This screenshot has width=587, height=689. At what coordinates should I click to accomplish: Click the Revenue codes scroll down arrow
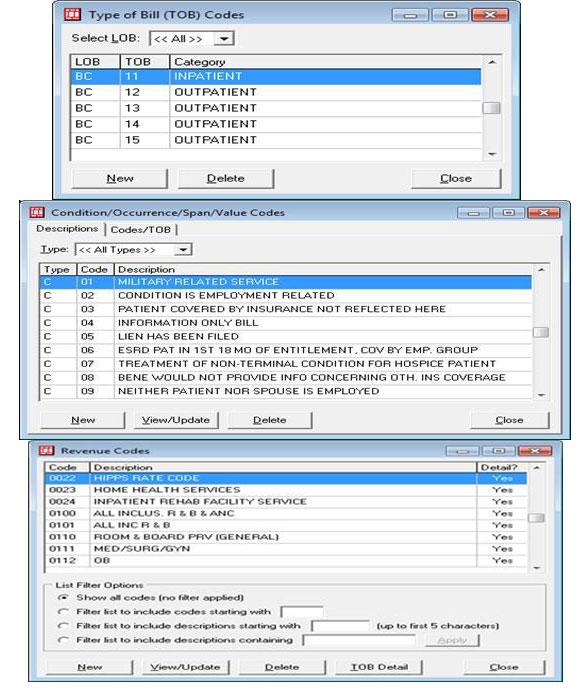coord(536,568)
